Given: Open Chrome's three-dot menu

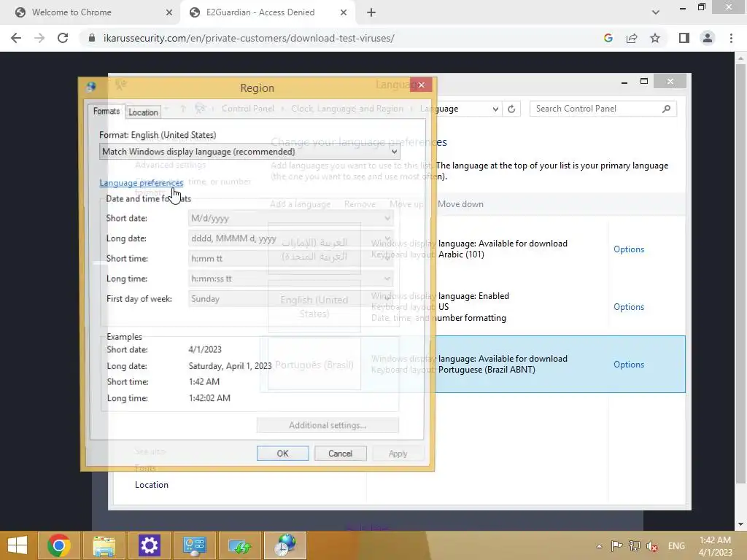Looking at the screenshot, I should click(731, 38).
